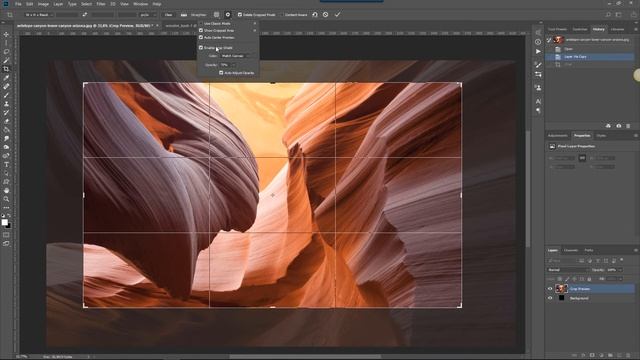Select the Hand tool
The image size is (640, 360).
[x=6, y=191]
